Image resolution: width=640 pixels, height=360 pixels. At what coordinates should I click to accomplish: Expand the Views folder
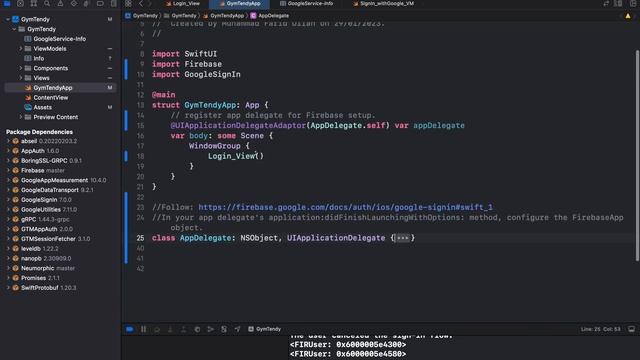[21, 78]
